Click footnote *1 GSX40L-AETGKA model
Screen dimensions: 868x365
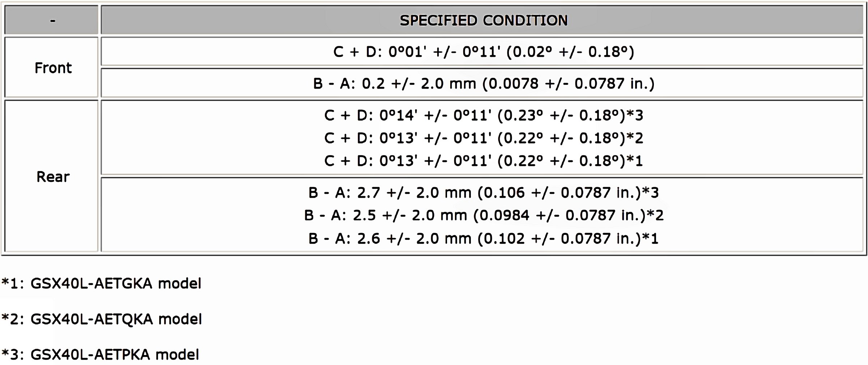101,283
